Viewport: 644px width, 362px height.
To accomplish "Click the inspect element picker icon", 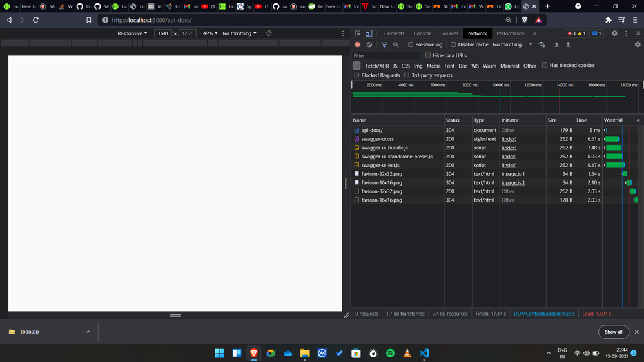I will tap(358, 33).
